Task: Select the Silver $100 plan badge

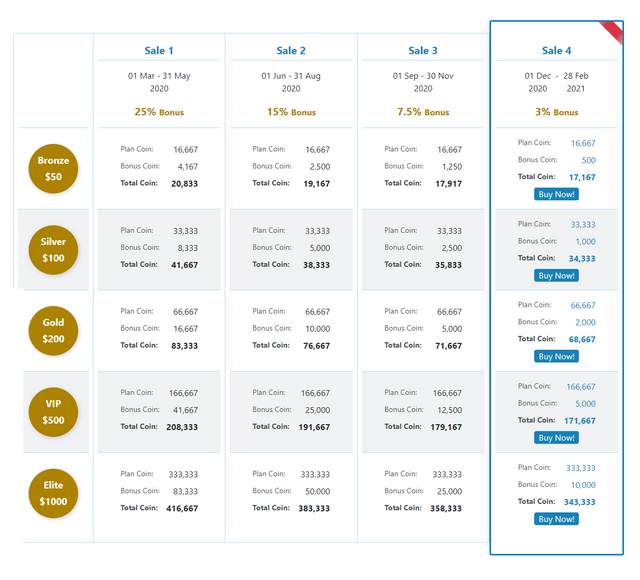Action: 53,250
